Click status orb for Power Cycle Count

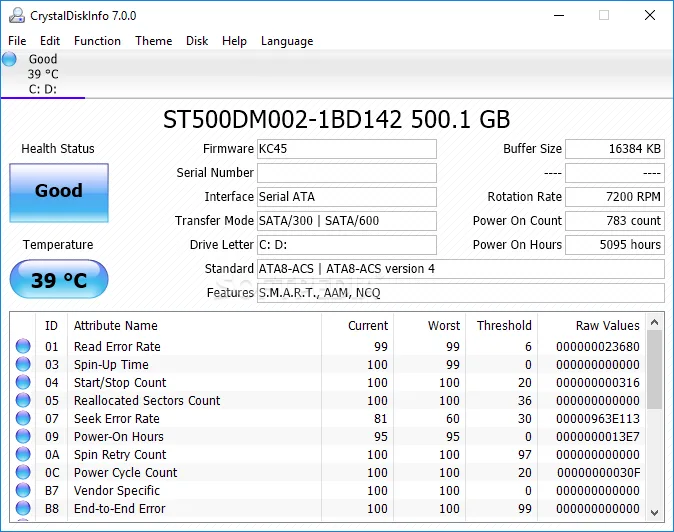click(x=23, y=472)
